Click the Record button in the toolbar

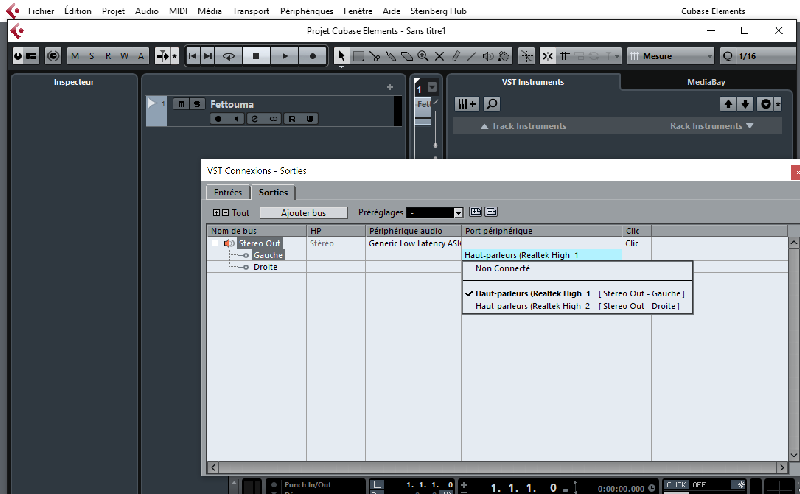[313, 56]
